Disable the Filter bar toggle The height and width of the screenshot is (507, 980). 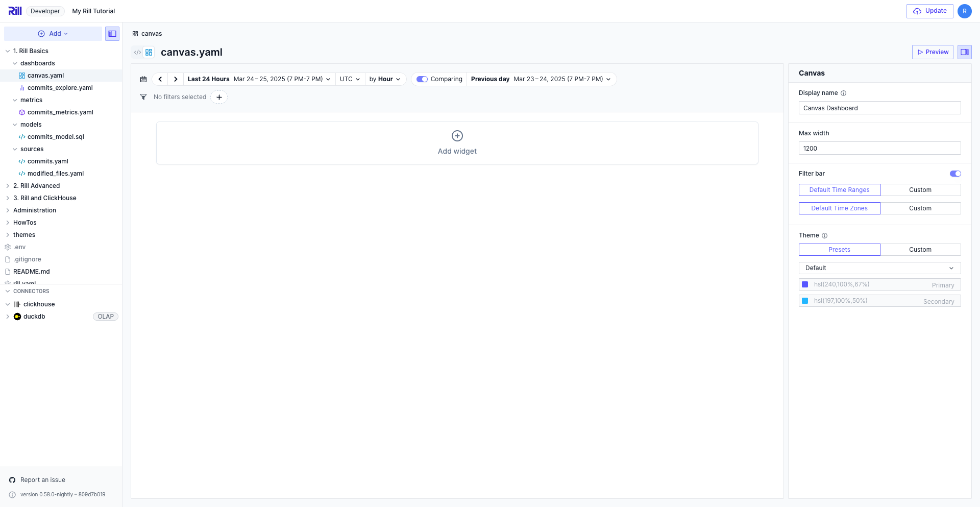pyautogui.click(x=955, y=174)
